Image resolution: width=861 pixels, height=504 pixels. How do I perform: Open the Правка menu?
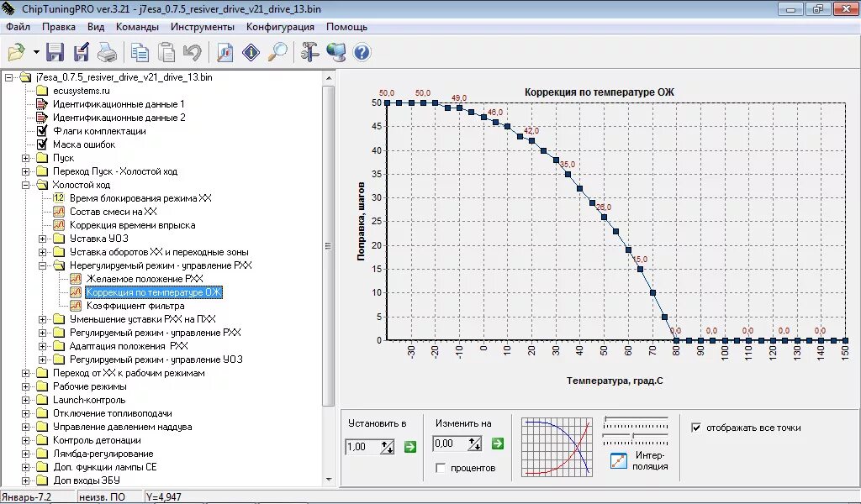(x=59, y=27)
